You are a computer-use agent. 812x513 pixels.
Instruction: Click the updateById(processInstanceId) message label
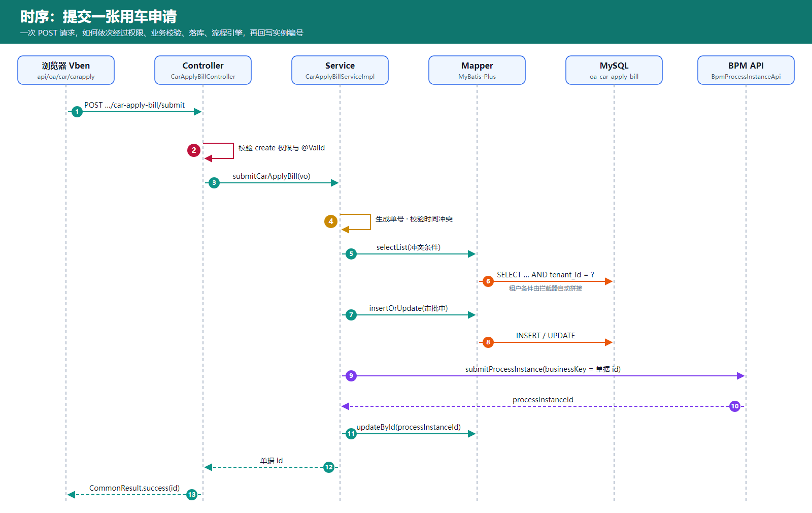[x=409, y=427]
